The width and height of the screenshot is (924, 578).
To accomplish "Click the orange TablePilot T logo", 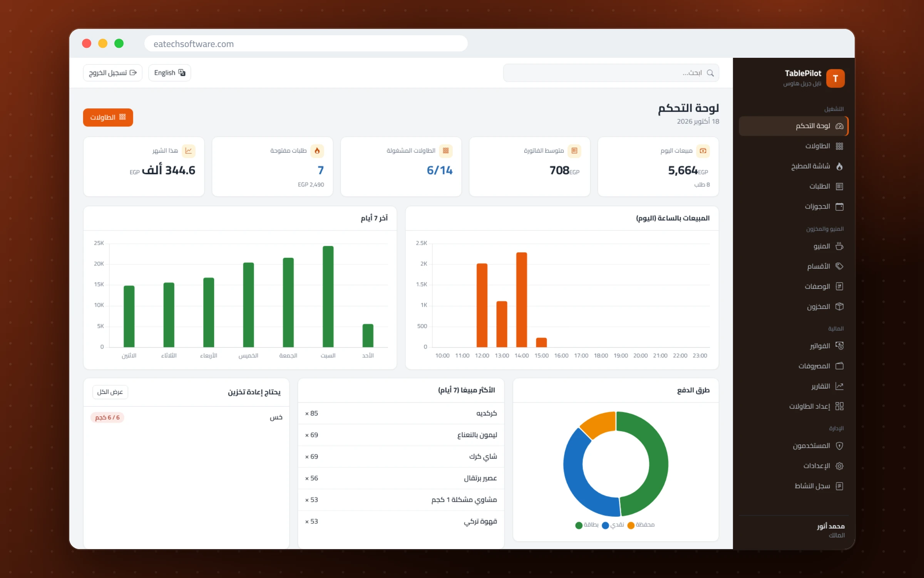I will [x=835, y=78].
